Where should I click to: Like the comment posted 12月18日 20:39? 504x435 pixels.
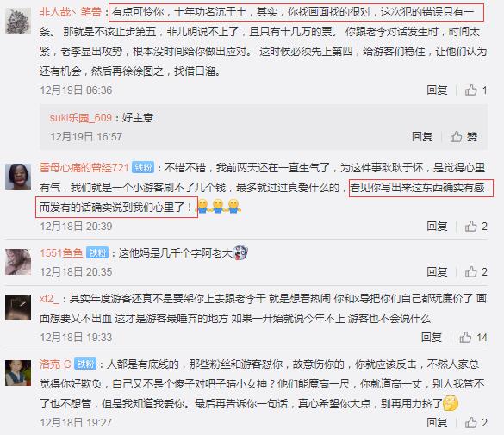click(x=476, y=227)
